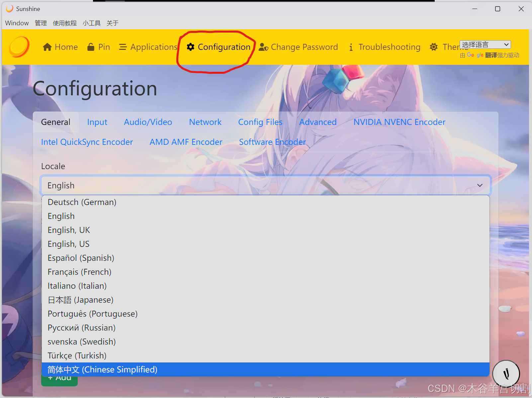Open the Applications page

(148, 47)
